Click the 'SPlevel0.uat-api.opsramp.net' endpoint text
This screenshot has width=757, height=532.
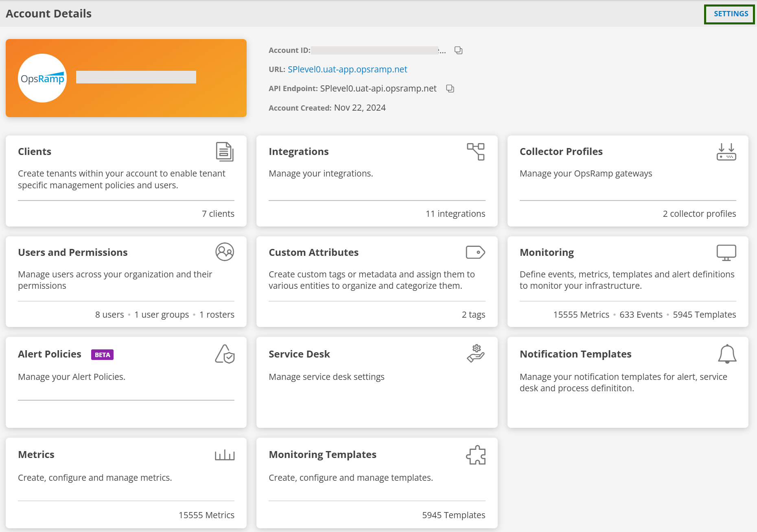[x=378, y=89]
